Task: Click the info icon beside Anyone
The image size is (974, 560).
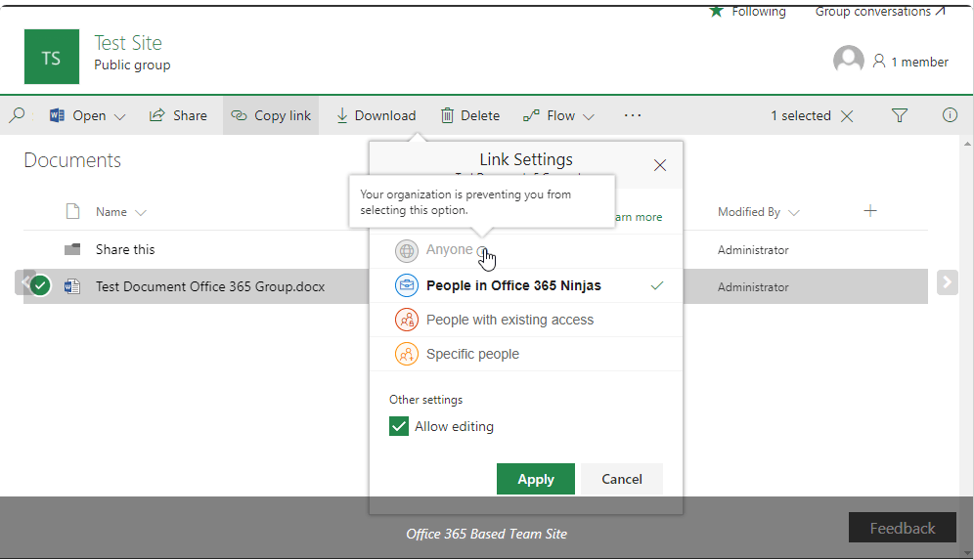Action: tap(482, 251)
